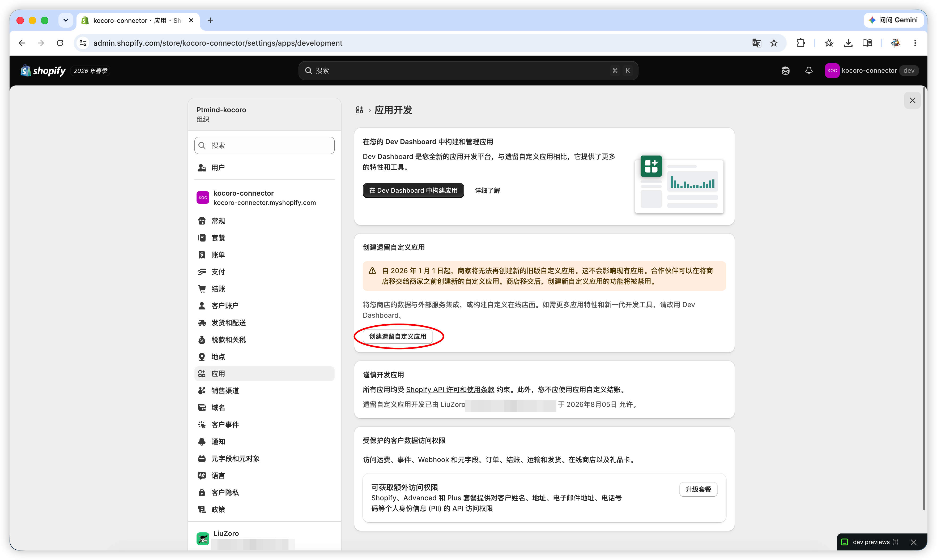
Task: Open Chrome three-dot menu
Action: tap(915, 43)
